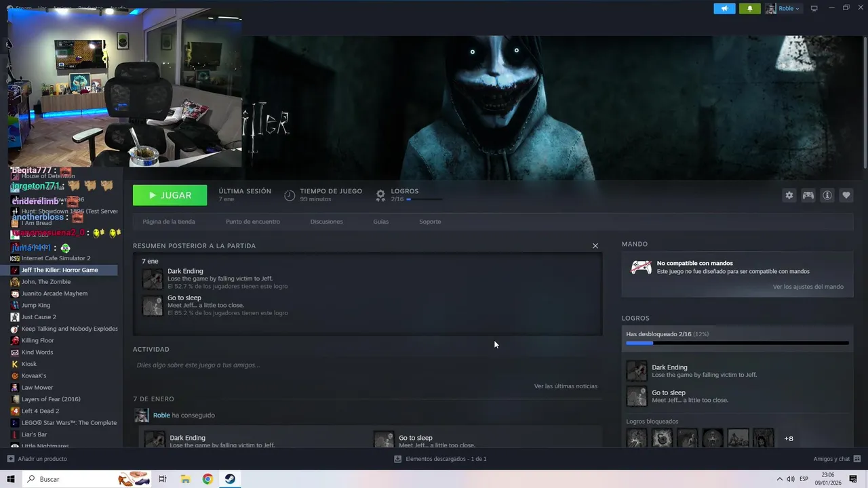The width and height of the screenshot is (868, 488).
Task: Click Añadir un producto button
Action: 37,459
